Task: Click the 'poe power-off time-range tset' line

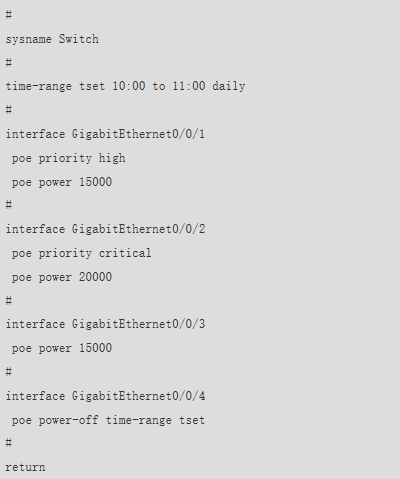Action: point(108,420)
